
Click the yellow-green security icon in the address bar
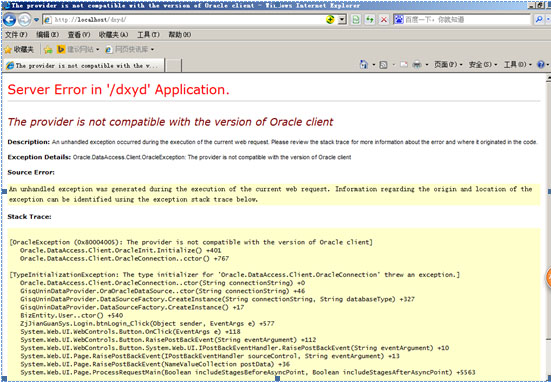330,20
